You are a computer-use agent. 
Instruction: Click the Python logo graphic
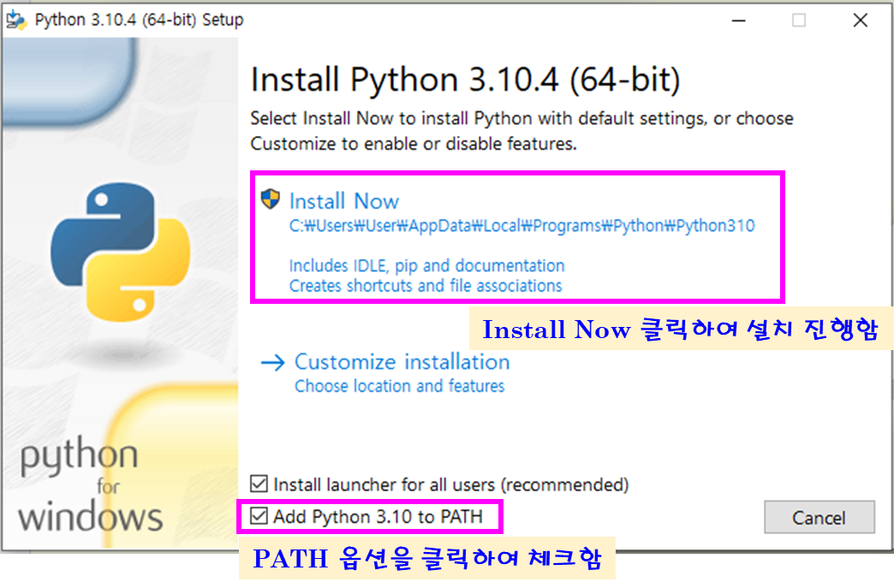pyautogui.click(x=121, y=252)
